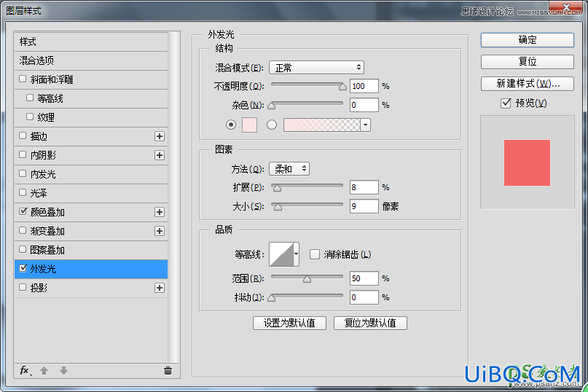Click 设置为默认值 button
The width and height of the screenshot is (588, 392).
289,323
